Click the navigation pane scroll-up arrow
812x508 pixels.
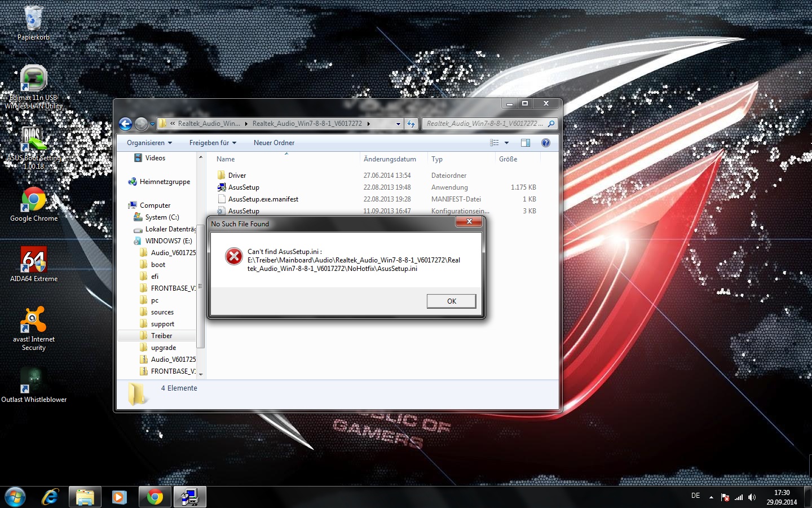pos(200,157)
